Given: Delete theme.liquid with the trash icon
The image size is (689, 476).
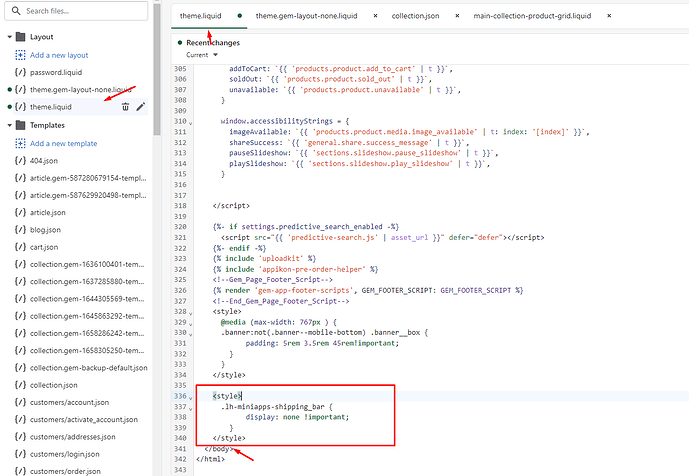Looking at the screenshot, I should 125,107.
